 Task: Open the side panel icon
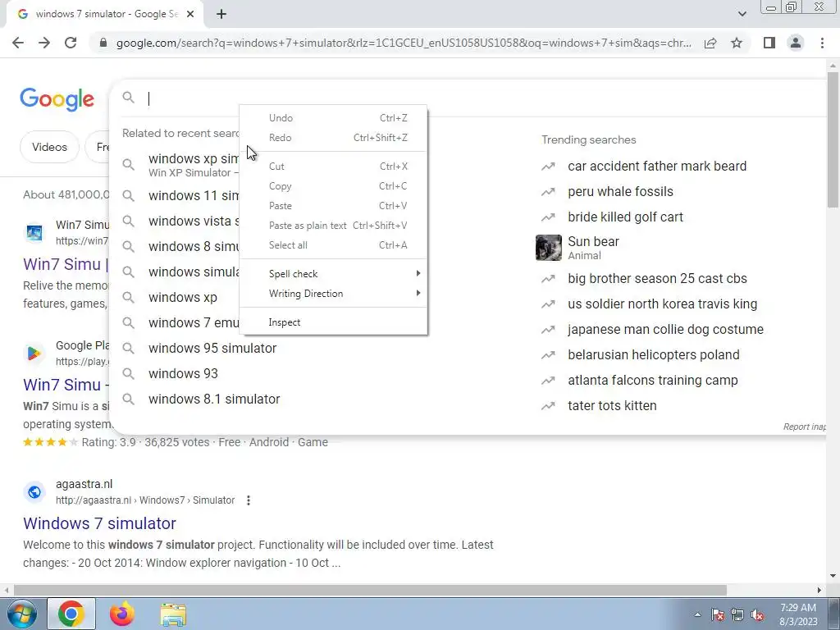769,43
